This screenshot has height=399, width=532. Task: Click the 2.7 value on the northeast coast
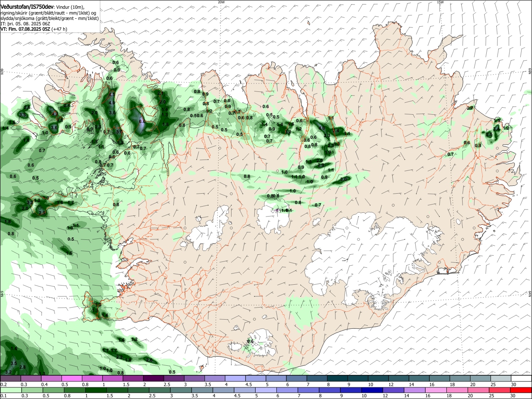[470, 108]
